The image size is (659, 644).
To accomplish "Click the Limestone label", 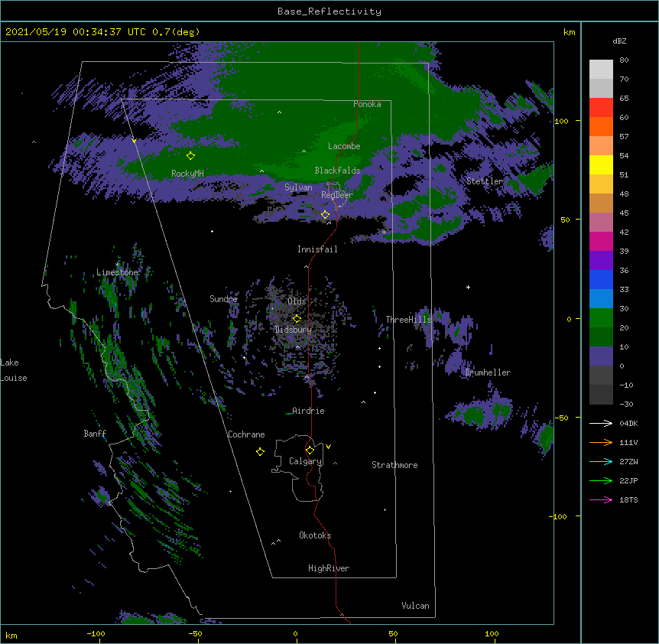I will [117, 272].
